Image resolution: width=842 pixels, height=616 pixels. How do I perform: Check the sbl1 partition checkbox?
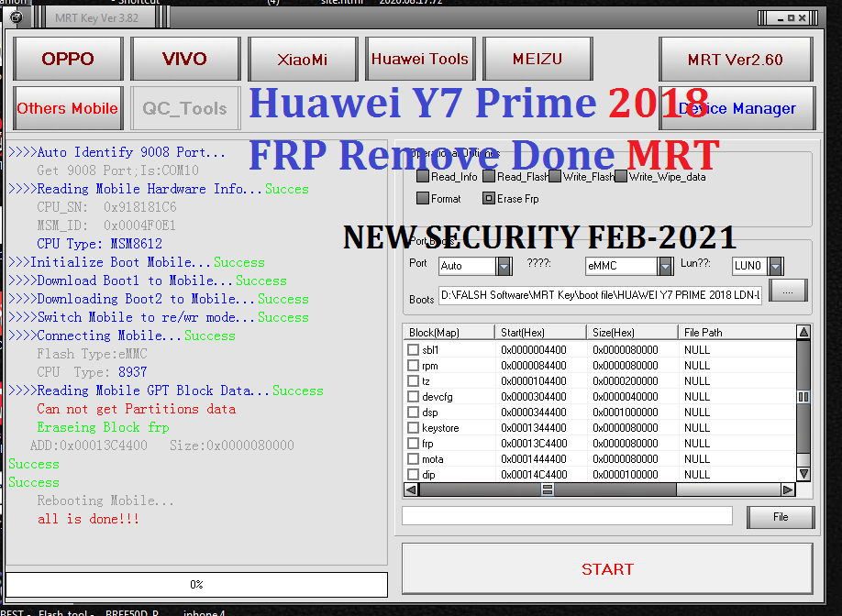[412, 350]
